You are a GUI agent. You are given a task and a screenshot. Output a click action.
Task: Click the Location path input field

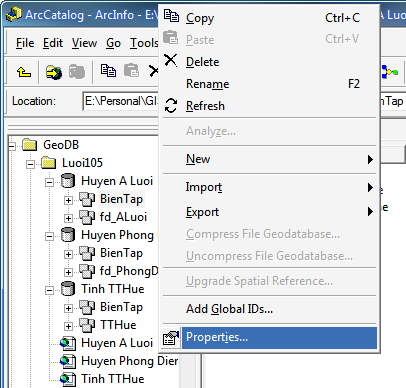click(x=121, y=101)
